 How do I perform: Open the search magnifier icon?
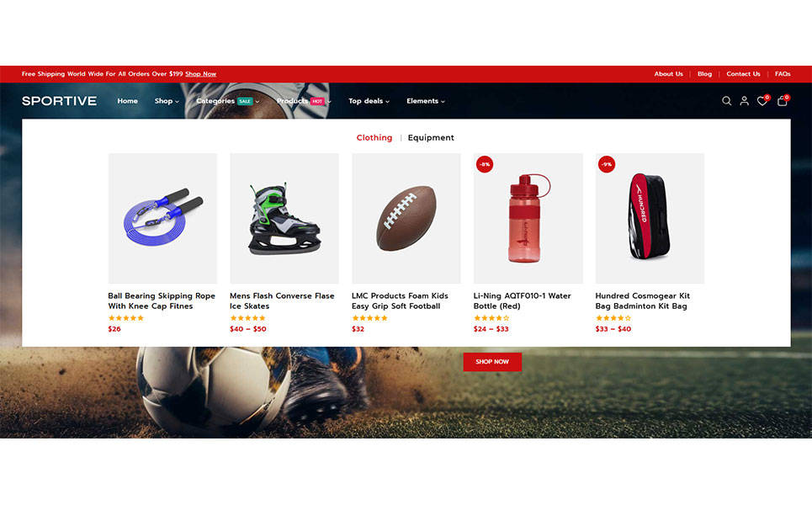(x=726, y=101)
